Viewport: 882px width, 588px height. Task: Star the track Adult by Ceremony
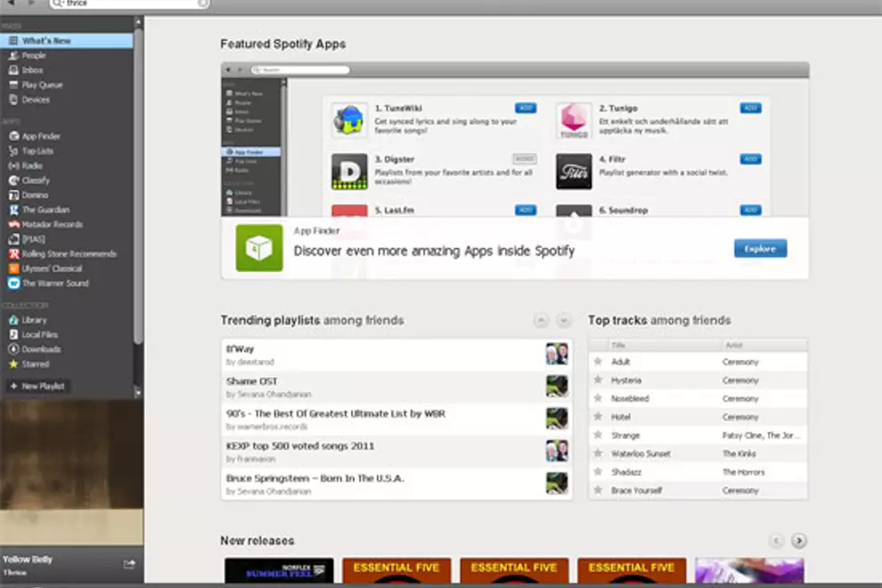(598, 362)
